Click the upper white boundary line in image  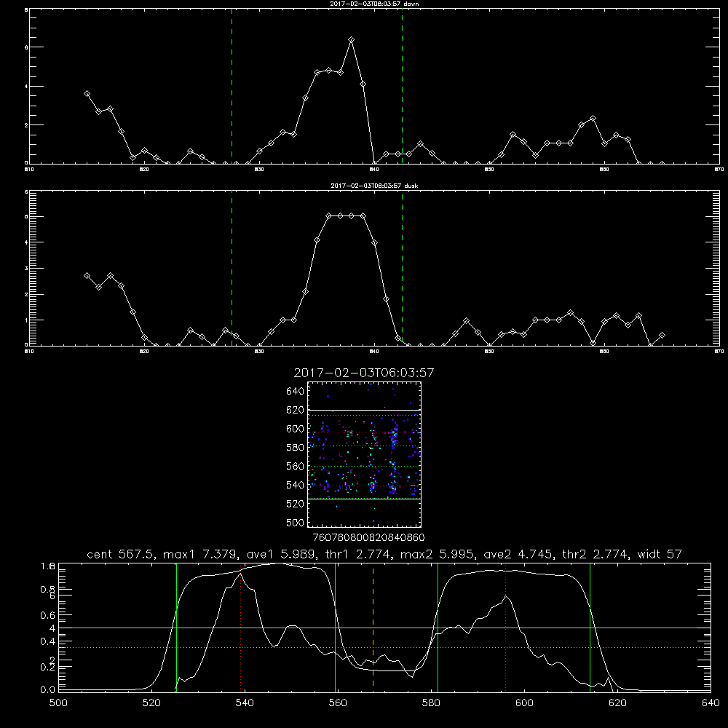[364, 410]
